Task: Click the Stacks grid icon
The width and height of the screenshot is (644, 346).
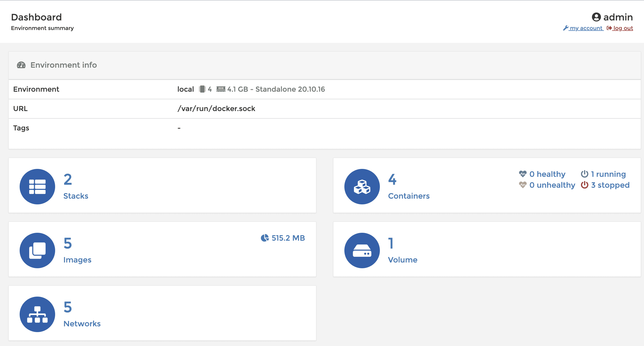Action: click(x=37, y=187)
